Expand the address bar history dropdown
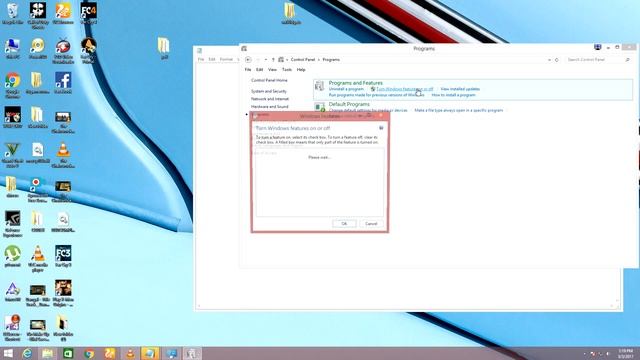 tap(549, 60)
